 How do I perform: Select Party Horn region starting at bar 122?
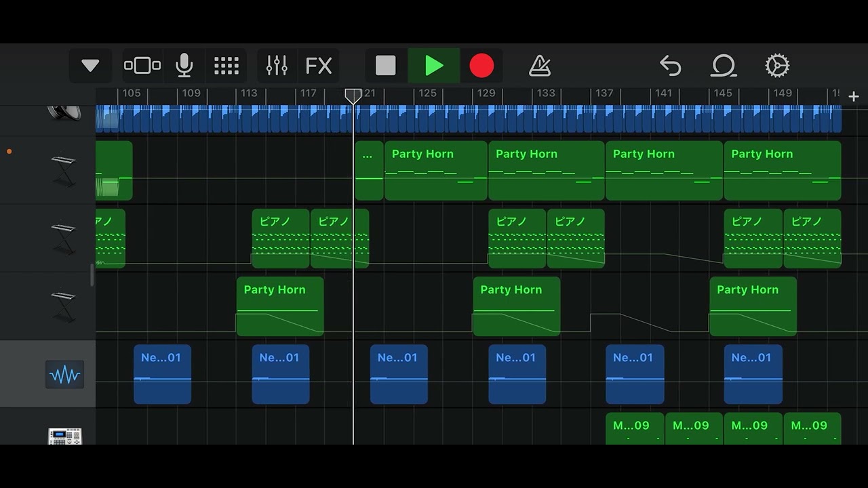pyautogui.click(x=436, y=171)
